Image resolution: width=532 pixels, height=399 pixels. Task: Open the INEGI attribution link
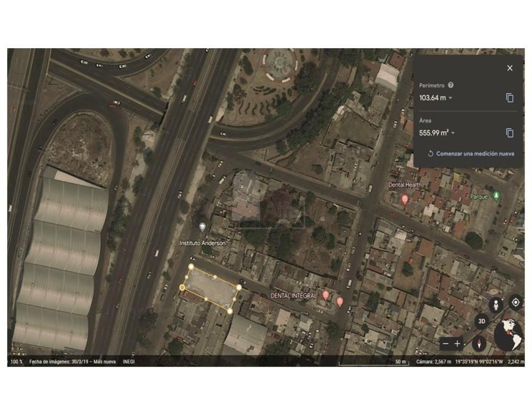(x=129, y=362)
